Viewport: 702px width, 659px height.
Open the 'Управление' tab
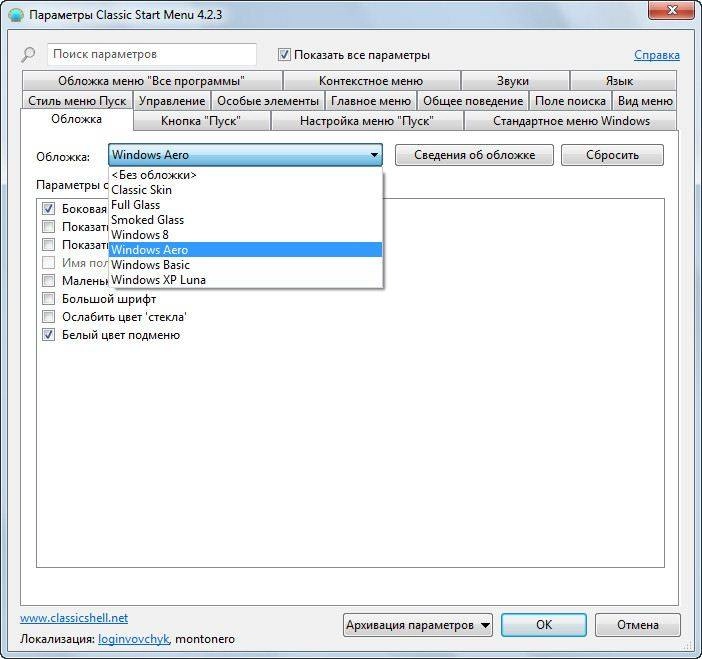click(172, 101)
